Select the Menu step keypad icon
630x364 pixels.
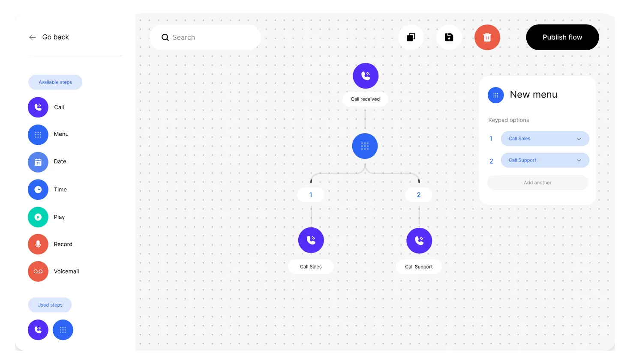click(38, 134)
